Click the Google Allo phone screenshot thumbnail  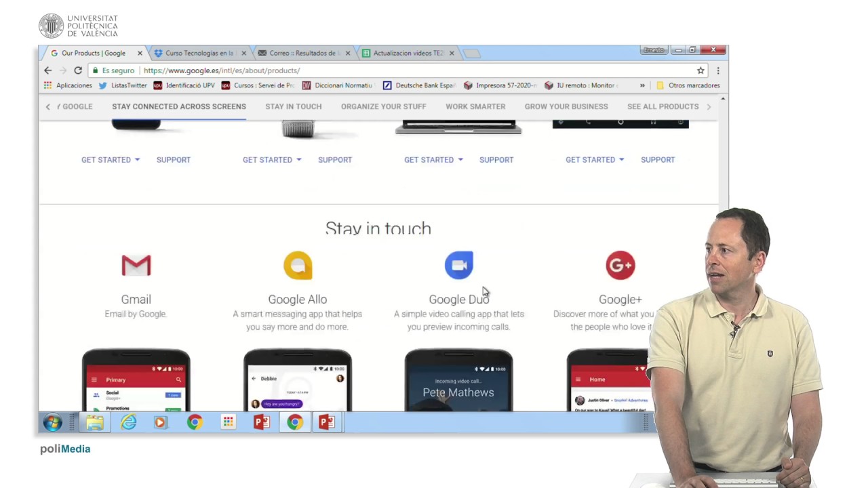click(298, 380)
